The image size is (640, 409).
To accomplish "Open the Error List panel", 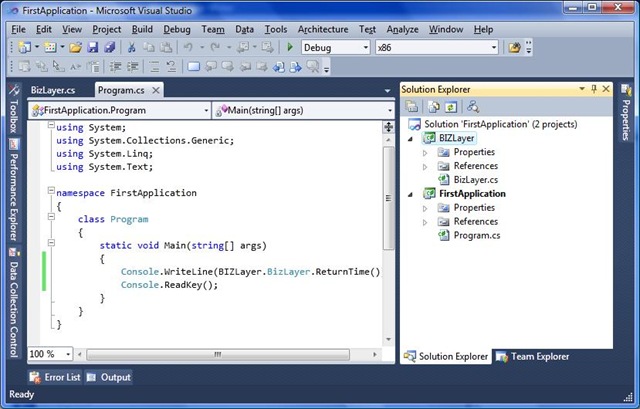I will [55, 377].
